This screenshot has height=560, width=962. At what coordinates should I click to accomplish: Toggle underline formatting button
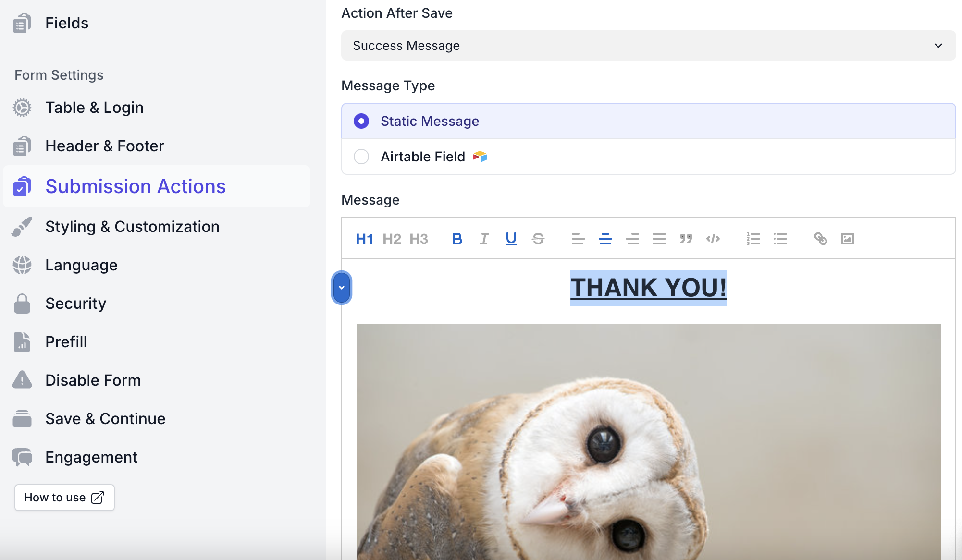coord(511,239)
